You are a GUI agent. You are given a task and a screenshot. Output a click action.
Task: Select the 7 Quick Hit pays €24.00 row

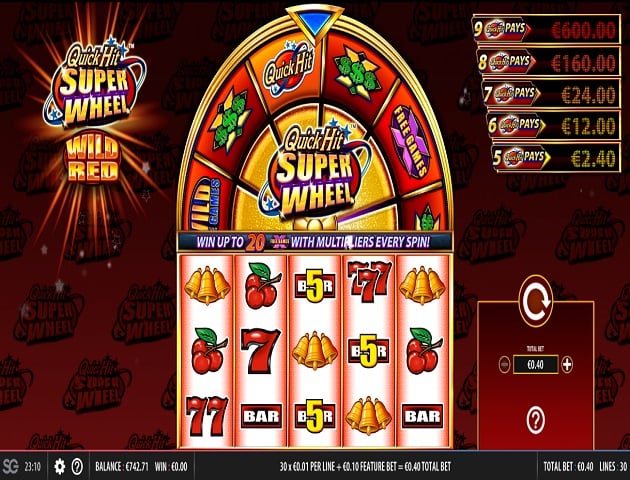552,94
